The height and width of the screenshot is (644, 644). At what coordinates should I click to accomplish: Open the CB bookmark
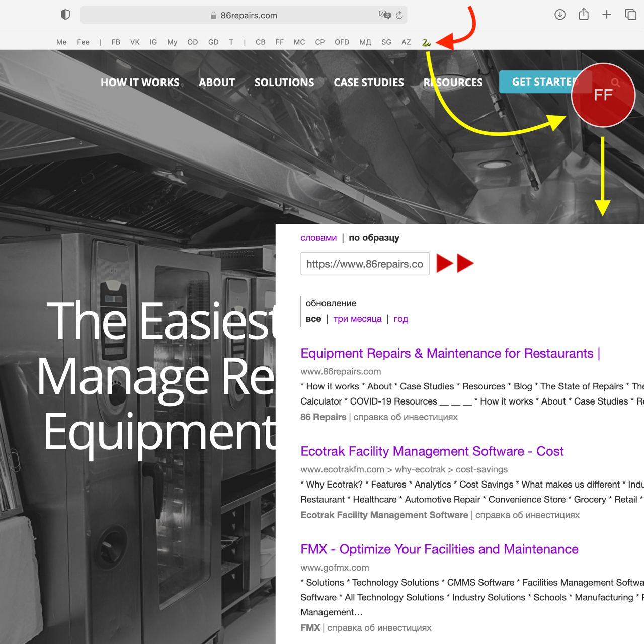click(261, 42)
